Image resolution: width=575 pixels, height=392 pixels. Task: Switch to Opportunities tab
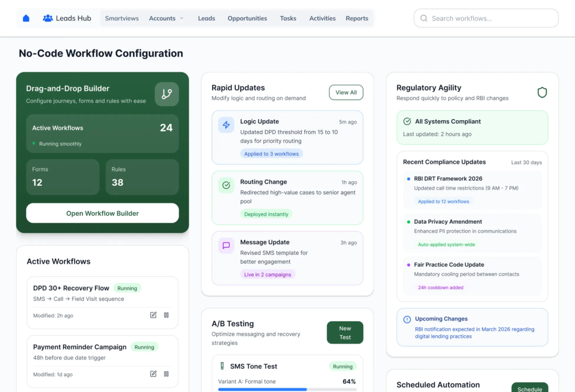coord(247,19)
